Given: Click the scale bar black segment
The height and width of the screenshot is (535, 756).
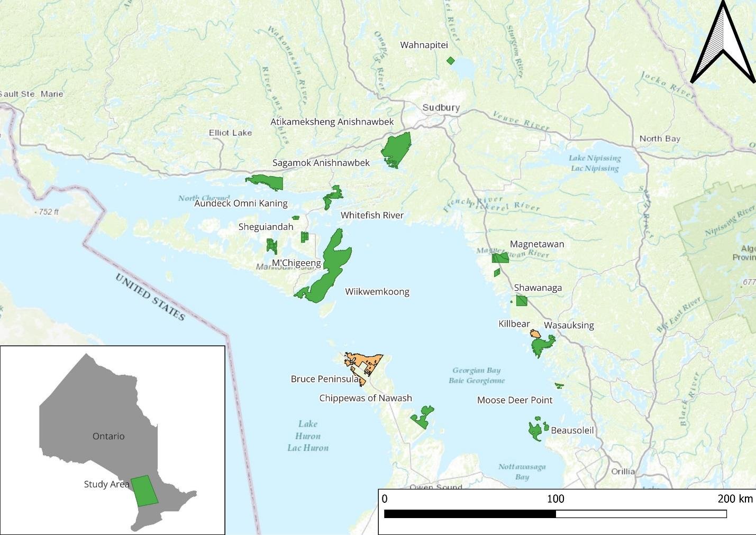Looking at the screenshot, I should [470, 514].
